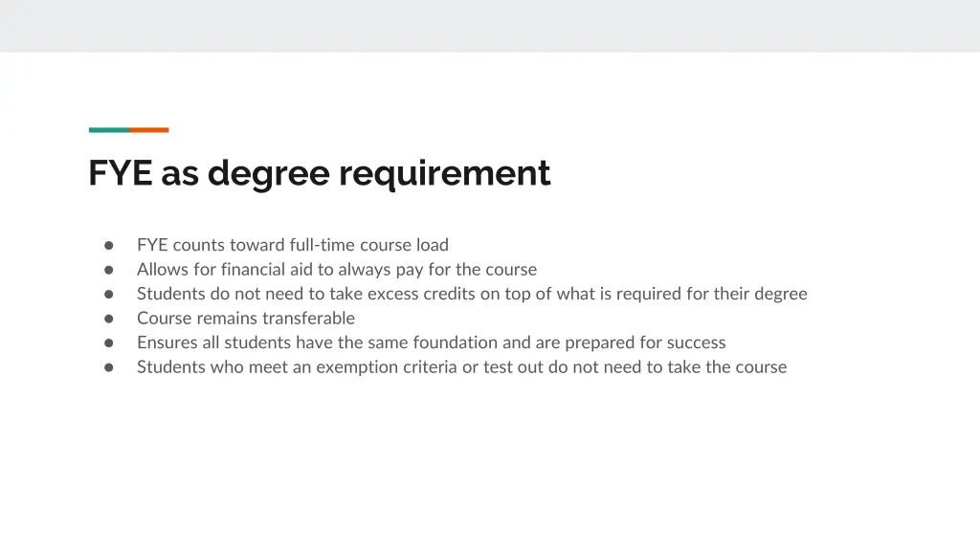Click the bullet dot beside exemption criteria line
The width and height of the screenshot is (980, 551).
click(109, 367)
